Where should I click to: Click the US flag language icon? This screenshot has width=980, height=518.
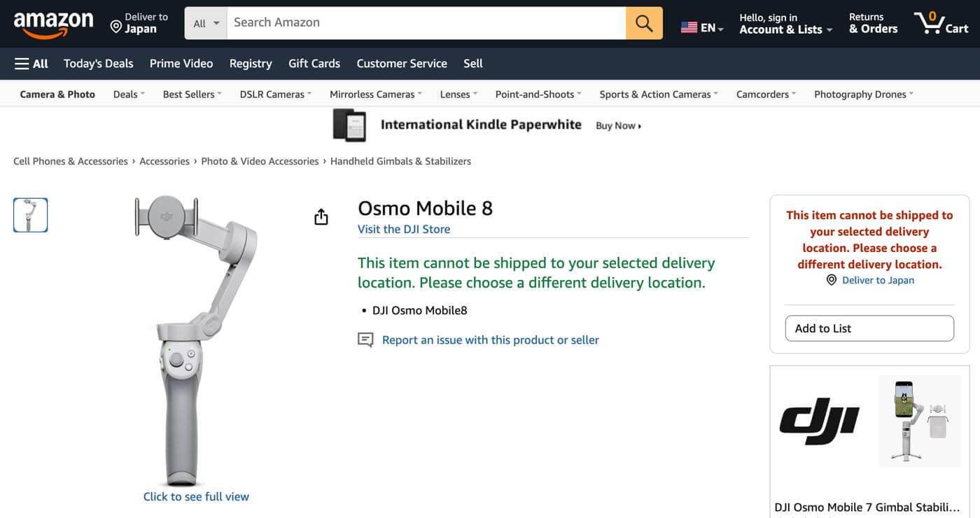[689, 27]
